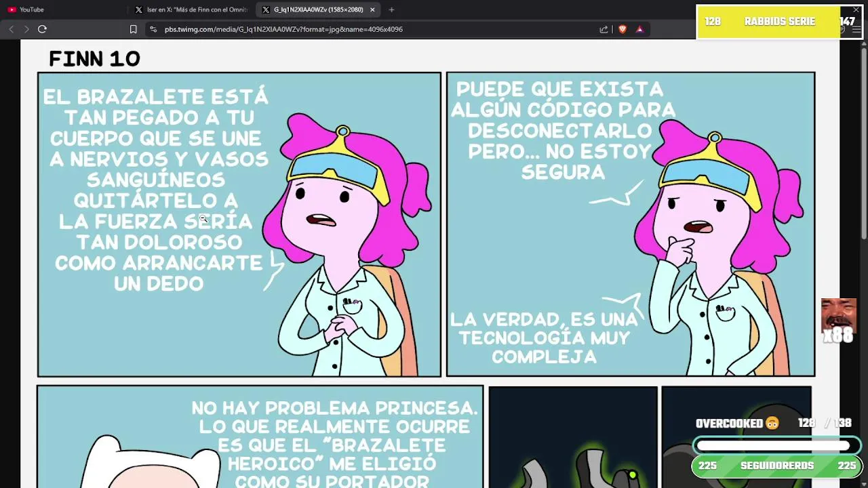Click the Finn panel 'No hay problema princesa'
868x488 pixels.
click(260, 436)
